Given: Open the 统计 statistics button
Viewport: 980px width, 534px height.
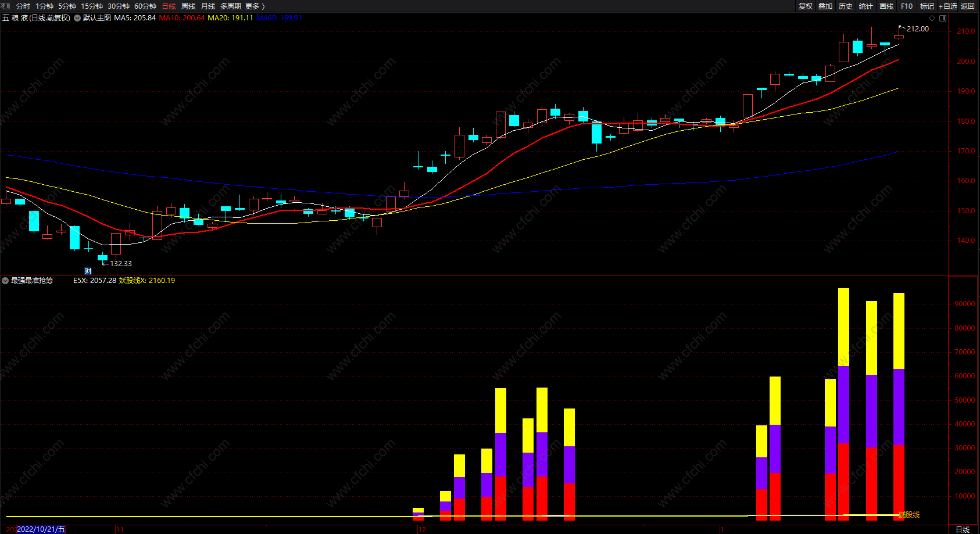Looking at the screenshot, I should coord(866,6).
